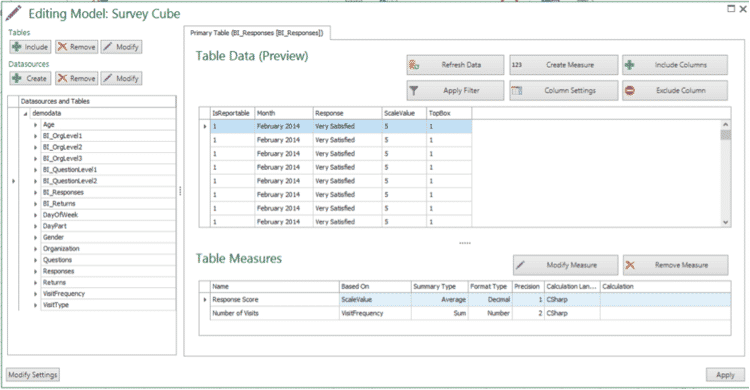Click the Column Settings table icon
This screenshot has height=390, width=750.
click(517, 90)
